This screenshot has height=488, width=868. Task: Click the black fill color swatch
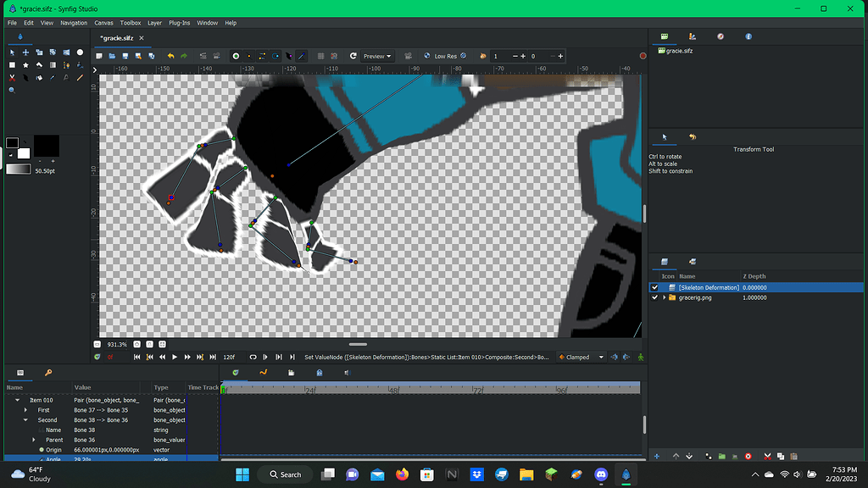pos(12,141)
